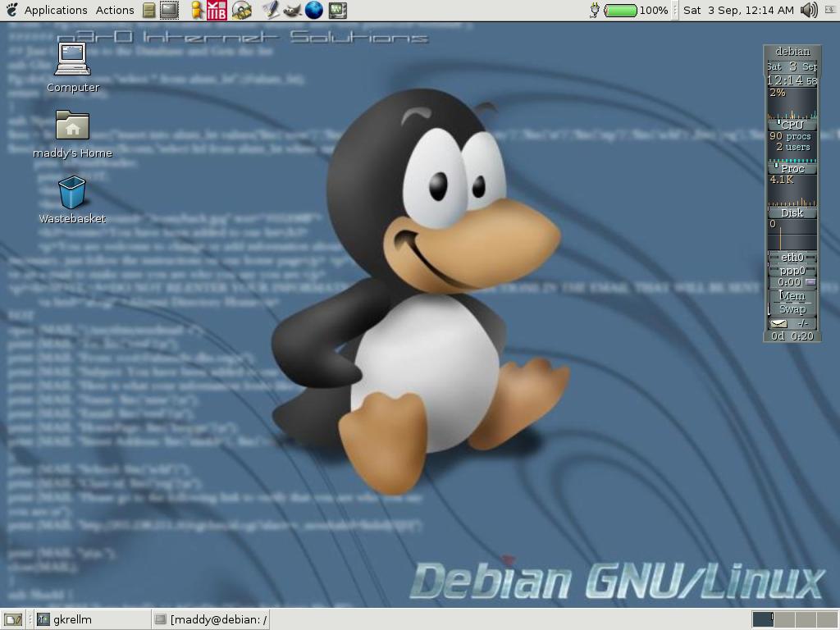Click the 100% battery text

click(654, 10)
